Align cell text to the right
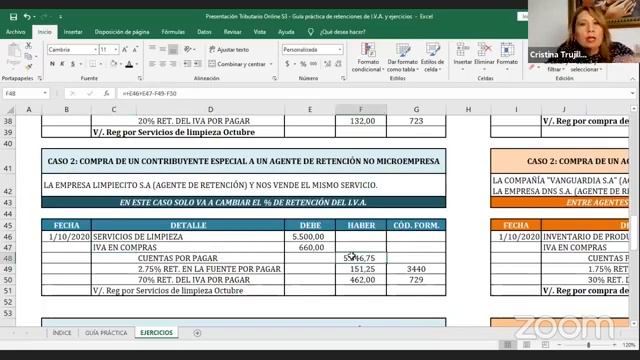Viewport: 640px width, 360px height. coord(173,64)
